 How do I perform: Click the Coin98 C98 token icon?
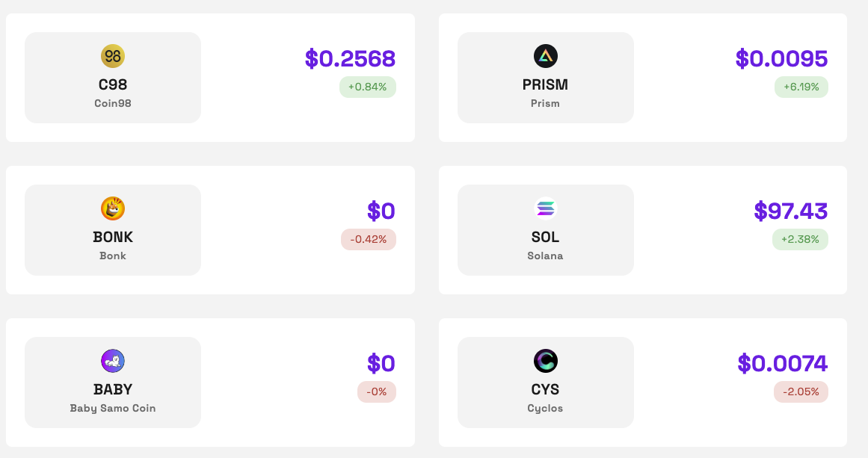coord(113,56)
